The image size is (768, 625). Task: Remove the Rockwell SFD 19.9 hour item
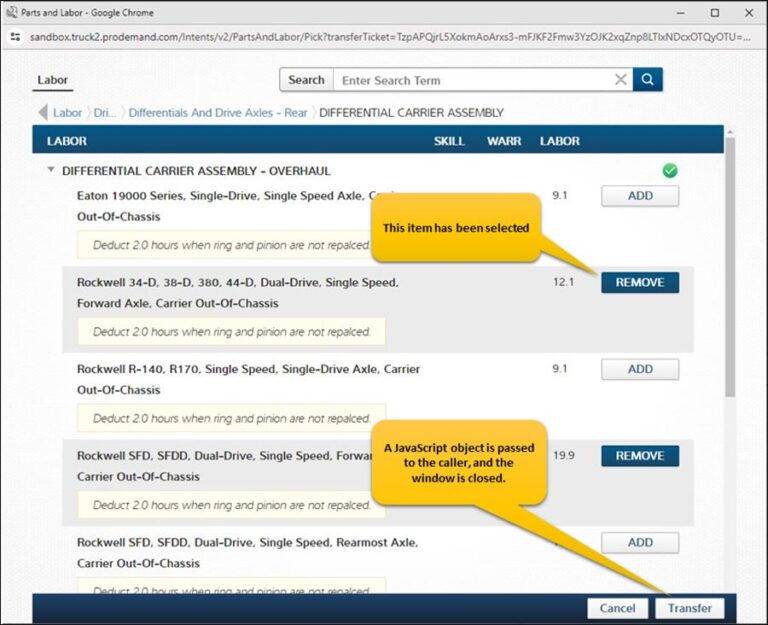(x=639, y=456)
